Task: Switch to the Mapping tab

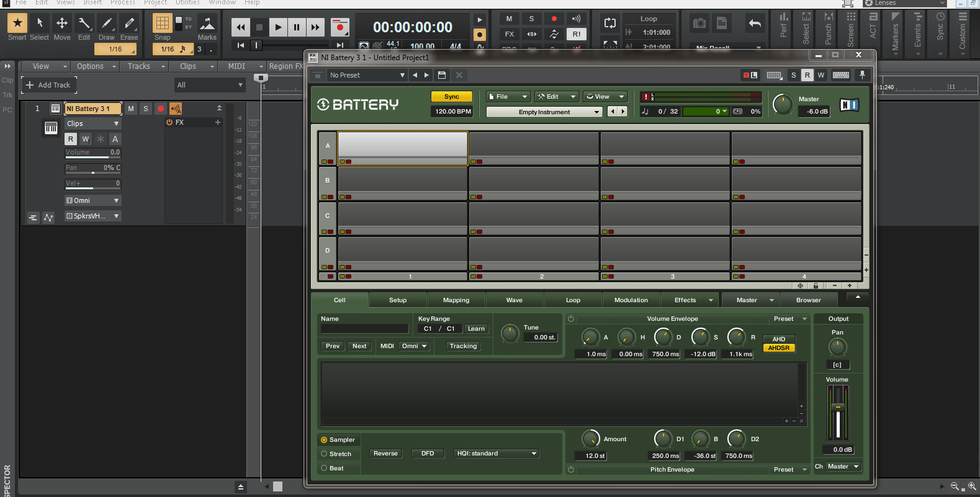Action: click(456, 300)
